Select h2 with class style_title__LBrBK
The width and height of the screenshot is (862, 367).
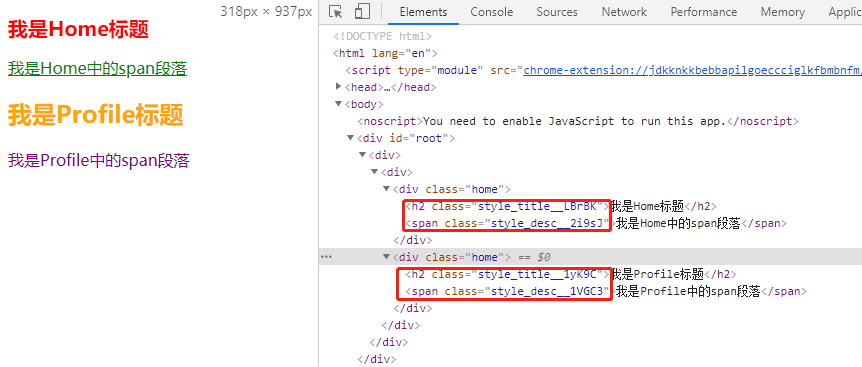coord(561,207)
